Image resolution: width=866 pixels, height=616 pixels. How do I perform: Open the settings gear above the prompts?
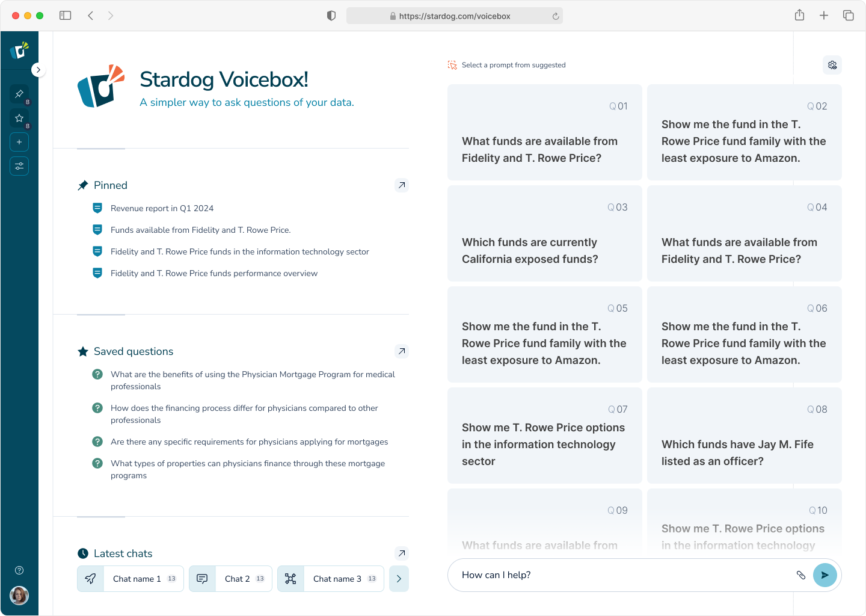pos(832,64)
